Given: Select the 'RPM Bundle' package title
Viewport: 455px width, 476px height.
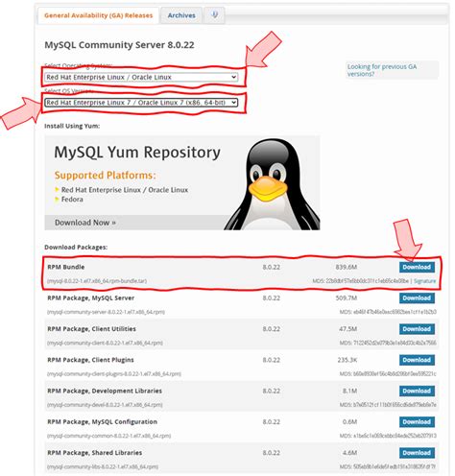Looking at the screenshot, I should tap(66, 267).
